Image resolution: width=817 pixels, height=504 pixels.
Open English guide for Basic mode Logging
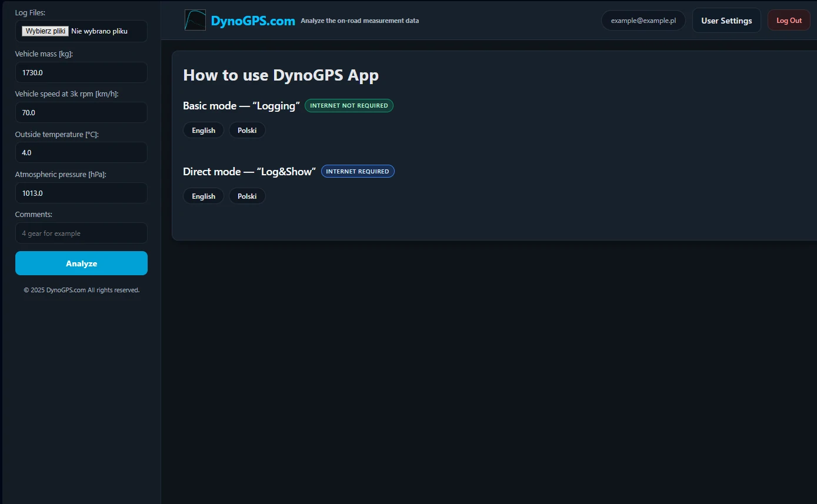click(204, 130)
